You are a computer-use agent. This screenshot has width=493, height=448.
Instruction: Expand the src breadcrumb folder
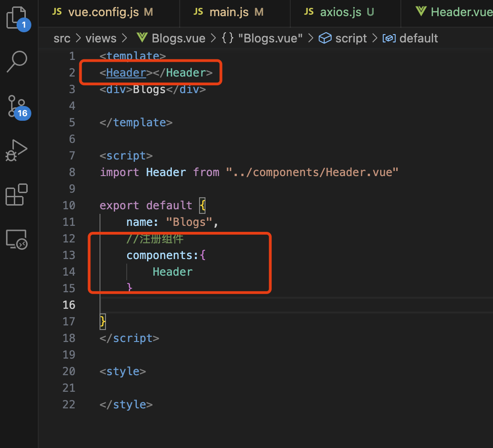click(x=62, y=38)
